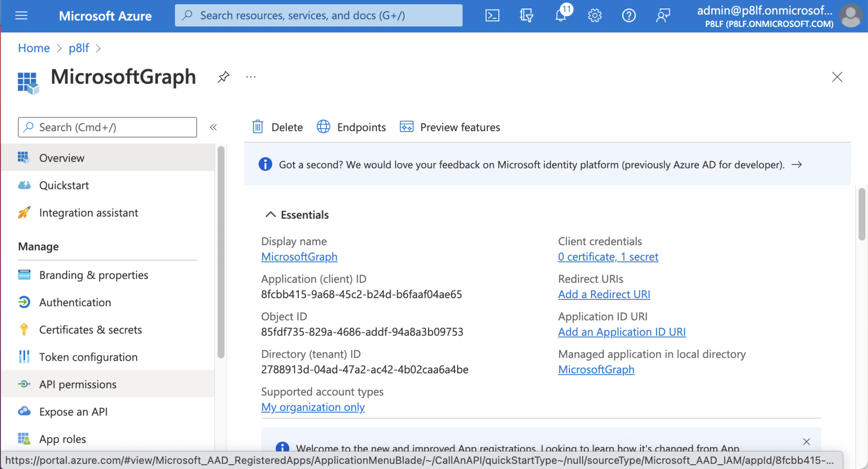Collapse the Essentials section chevron

tap(270, 214)
